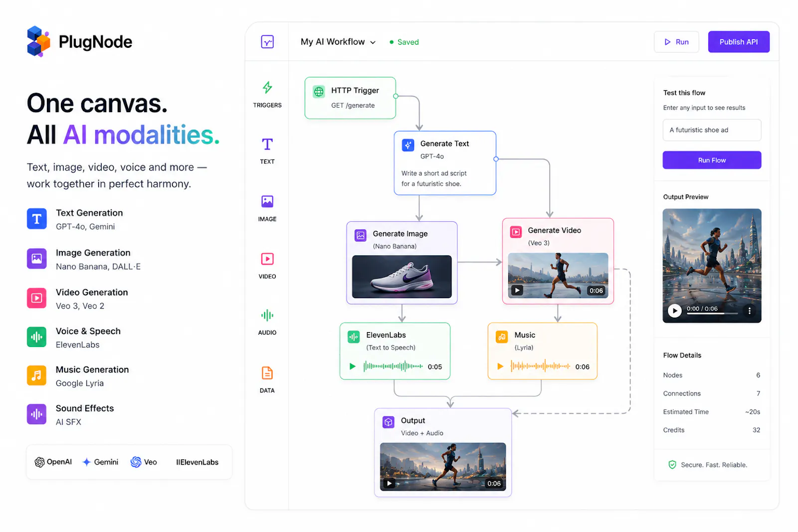Click the 'Write a short ad script' prompt

[434, 174]
